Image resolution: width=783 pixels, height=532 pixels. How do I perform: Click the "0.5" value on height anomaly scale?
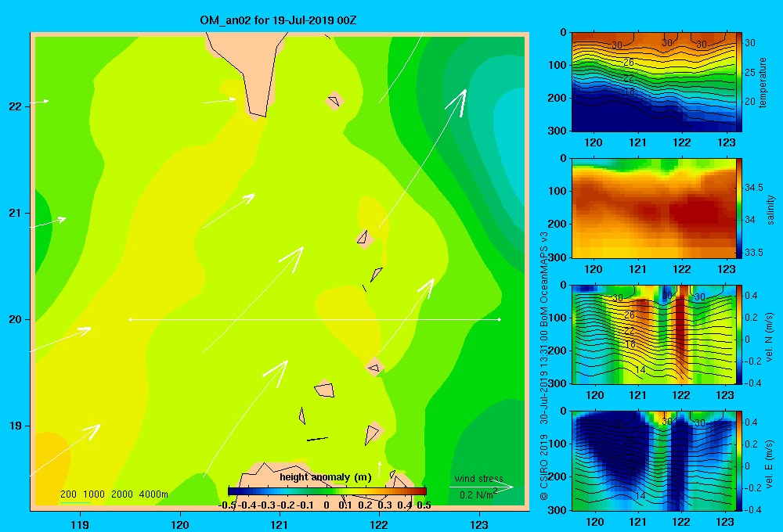click(x=424, y=505)
